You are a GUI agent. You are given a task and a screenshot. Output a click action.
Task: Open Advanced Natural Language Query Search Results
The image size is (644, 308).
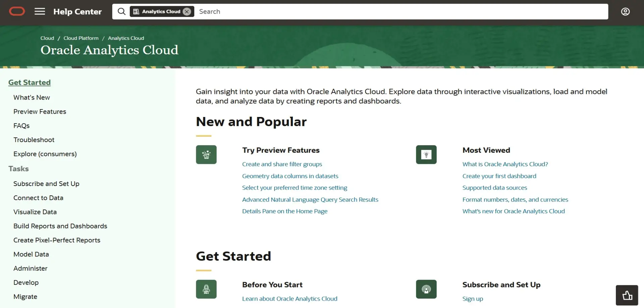pos(310,199)
